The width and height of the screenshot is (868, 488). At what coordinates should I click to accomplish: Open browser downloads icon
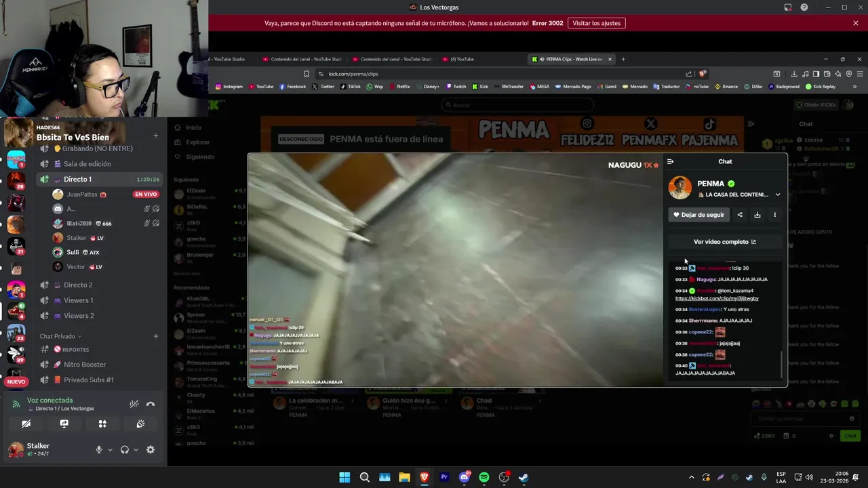794,74
